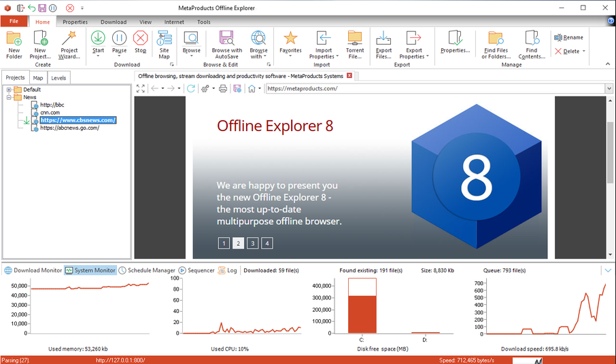The image size is (616, 364).
Task: Switch to the Tools ribbon tab
Action: (x=204, y=22)
